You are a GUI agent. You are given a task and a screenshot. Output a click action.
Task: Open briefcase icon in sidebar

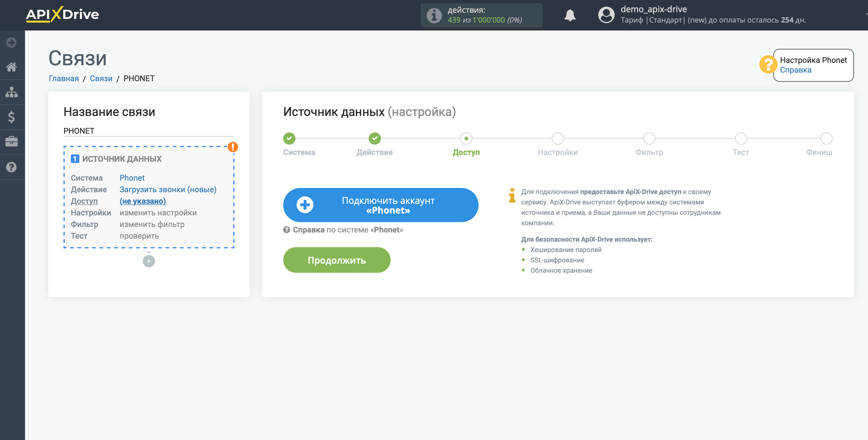tap(12, 142)
